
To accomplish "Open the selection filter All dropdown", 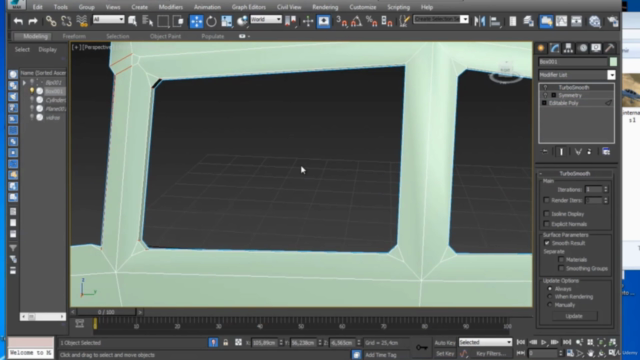I will click(x=108, y=20).
